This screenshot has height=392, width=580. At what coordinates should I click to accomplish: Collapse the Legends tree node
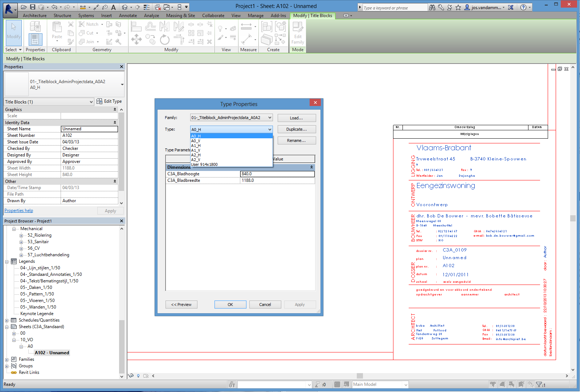point(7,262)
